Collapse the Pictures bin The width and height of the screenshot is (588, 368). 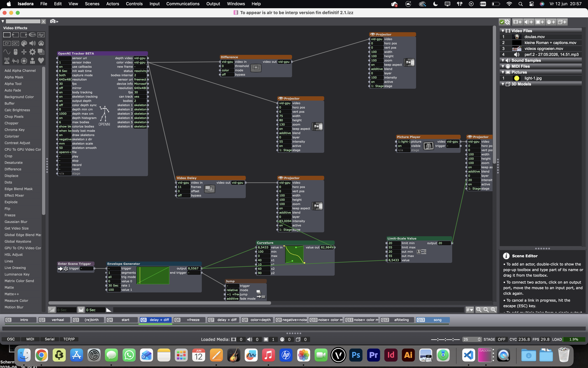click(x=503, y=72)
